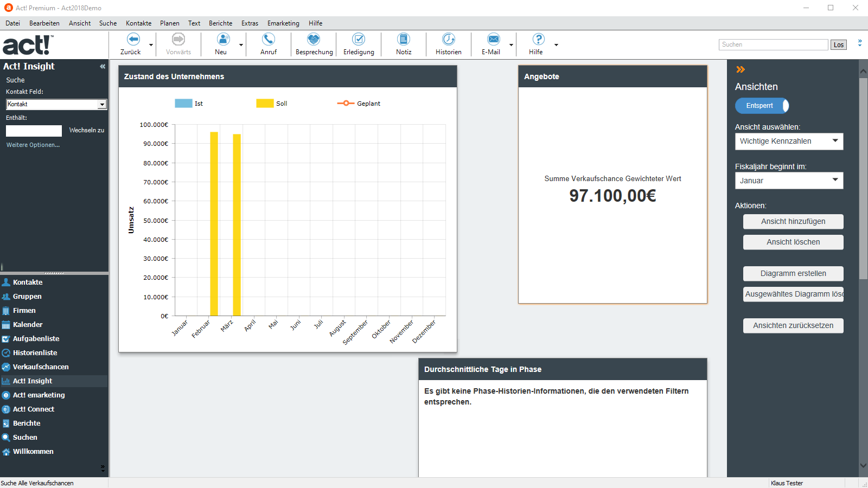868x488 pixels.
Task: Click the Anruf phone icon in toolbar
Action: click(269, 40)
